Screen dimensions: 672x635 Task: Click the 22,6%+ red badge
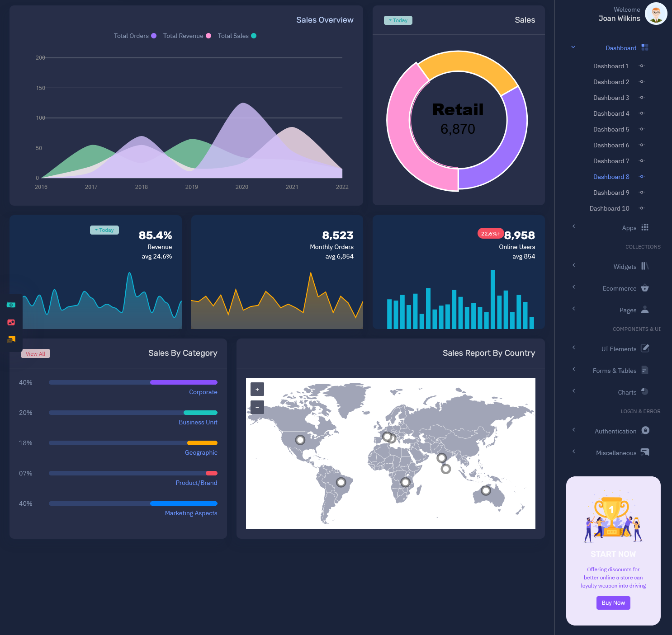[x=491, y=233]
